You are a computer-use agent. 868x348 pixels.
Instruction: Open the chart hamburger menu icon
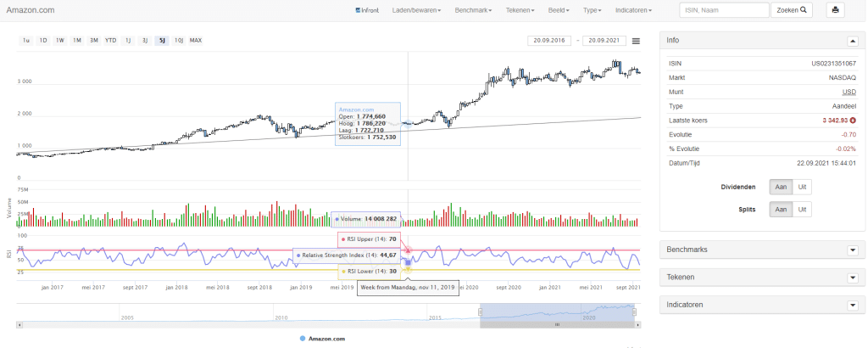point(636,41)
